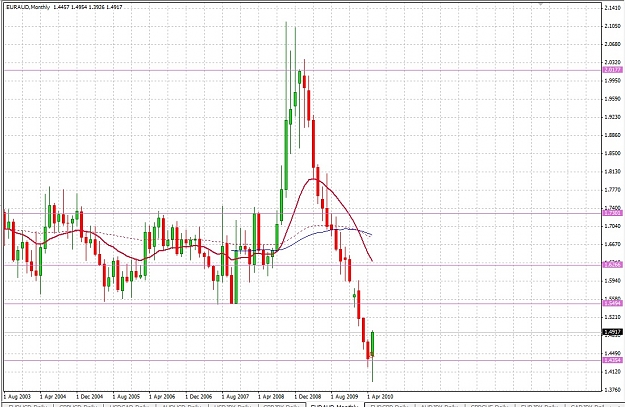Click the 1 Dec 2008 date label
The height and width of the screenshot is (407, 625).
[308, 397]
